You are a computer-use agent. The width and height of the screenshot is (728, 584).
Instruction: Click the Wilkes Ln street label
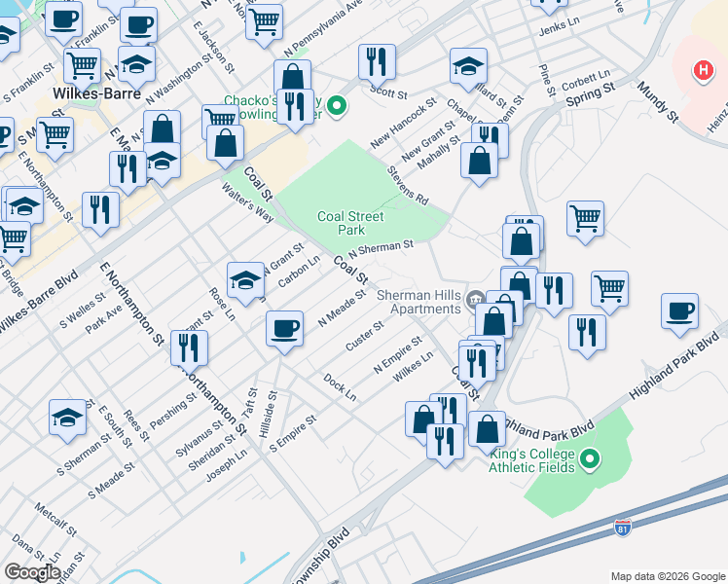click(x=413, y=366)
